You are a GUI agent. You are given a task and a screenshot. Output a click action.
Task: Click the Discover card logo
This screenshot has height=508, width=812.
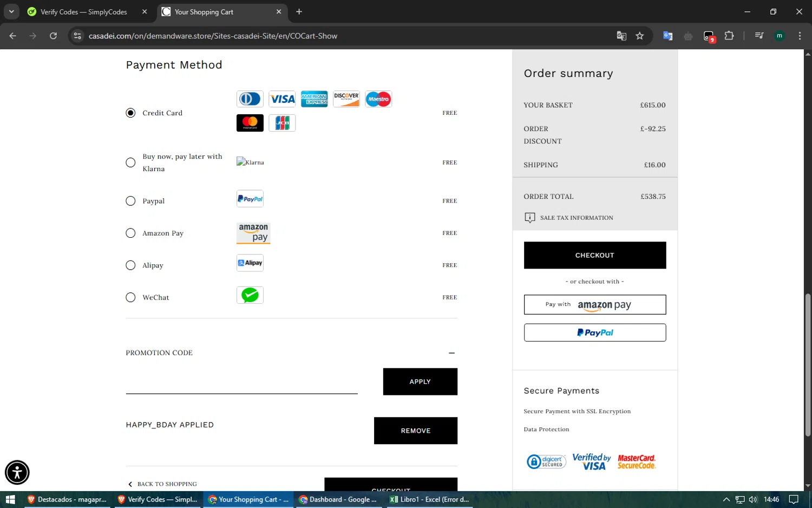tap(346, 99)
